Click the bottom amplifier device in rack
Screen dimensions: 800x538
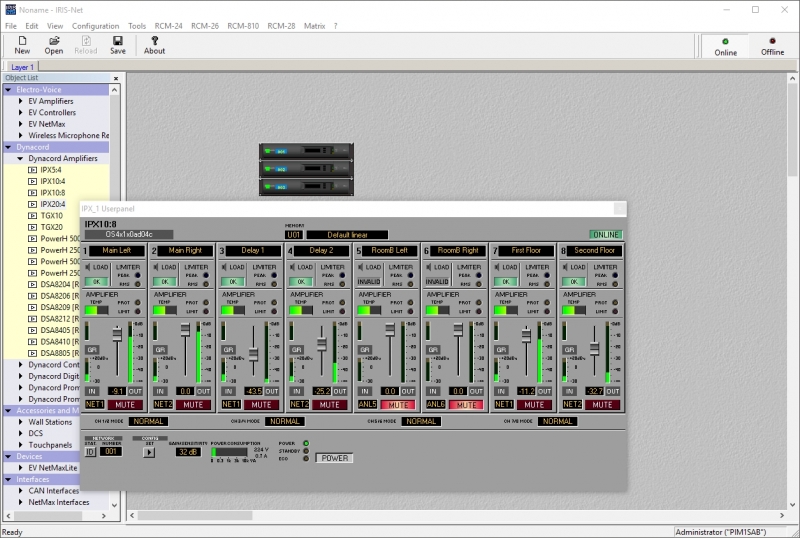[306, 186]
